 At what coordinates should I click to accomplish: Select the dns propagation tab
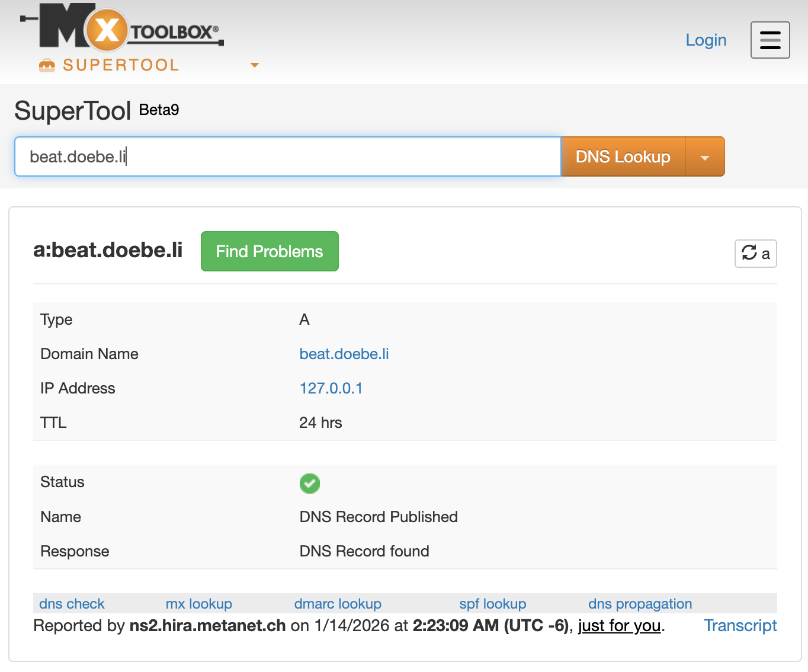(640, 603)
